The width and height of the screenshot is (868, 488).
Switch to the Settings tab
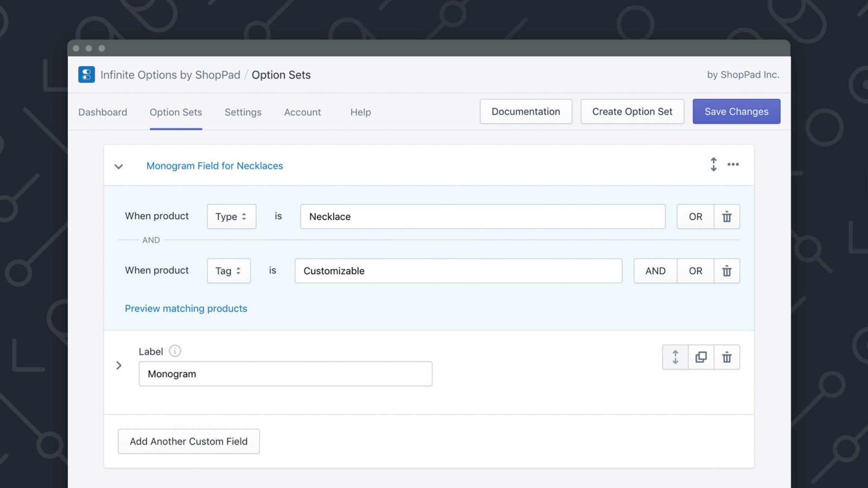tap(243, 112)
